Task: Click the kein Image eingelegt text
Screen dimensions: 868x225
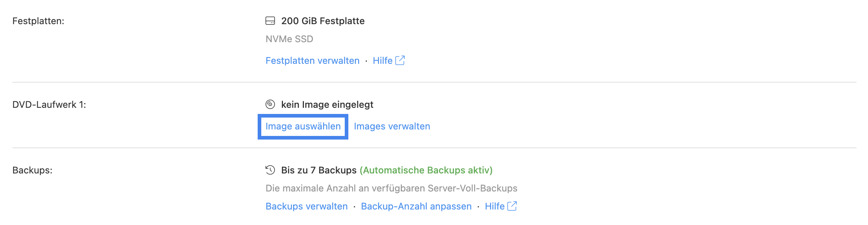Action: tap(327, 105)
